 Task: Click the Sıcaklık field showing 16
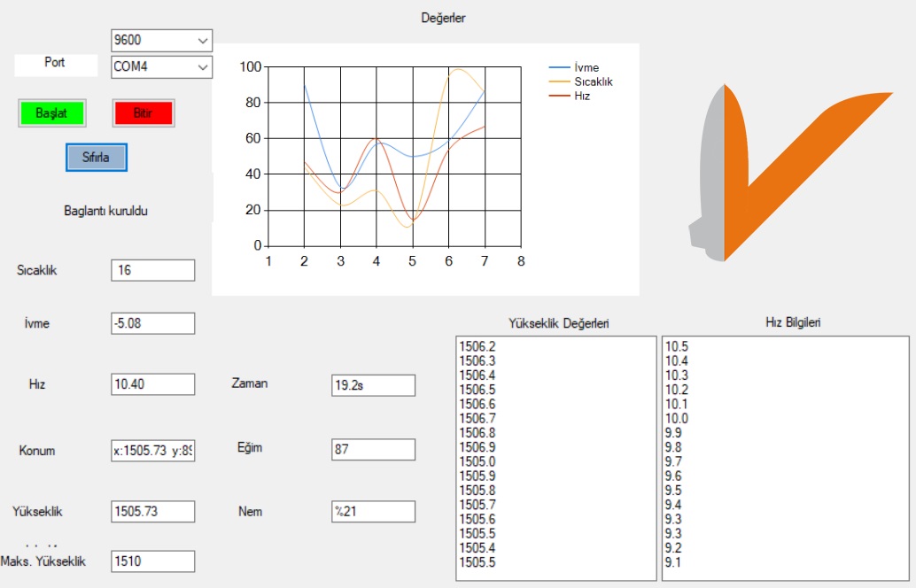tap(152, 270)
